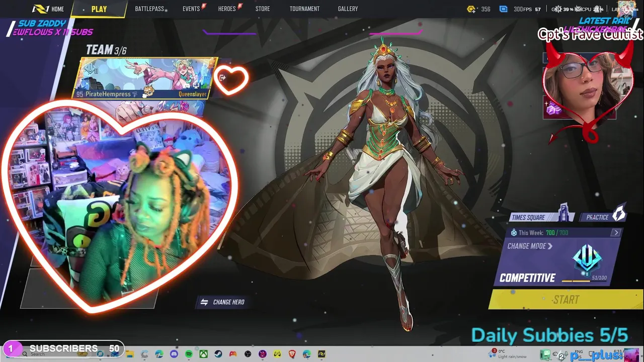Launch Spotify from the taskbar

point(189,354)
